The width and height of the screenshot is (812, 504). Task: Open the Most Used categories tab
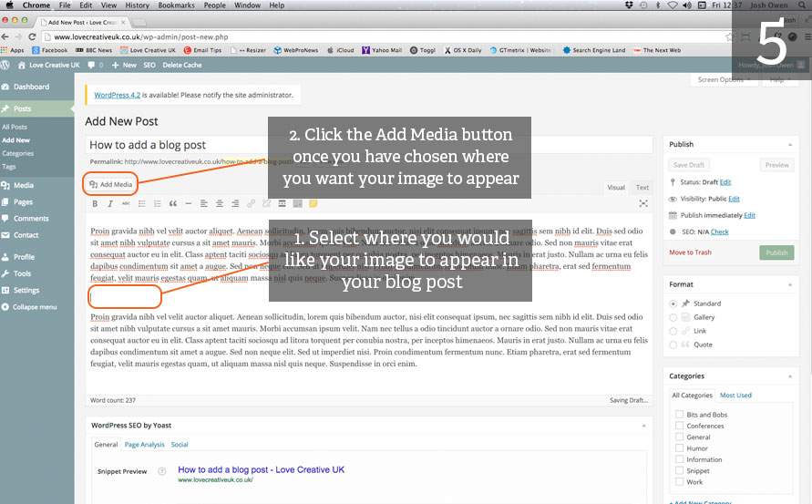[735, 396]
